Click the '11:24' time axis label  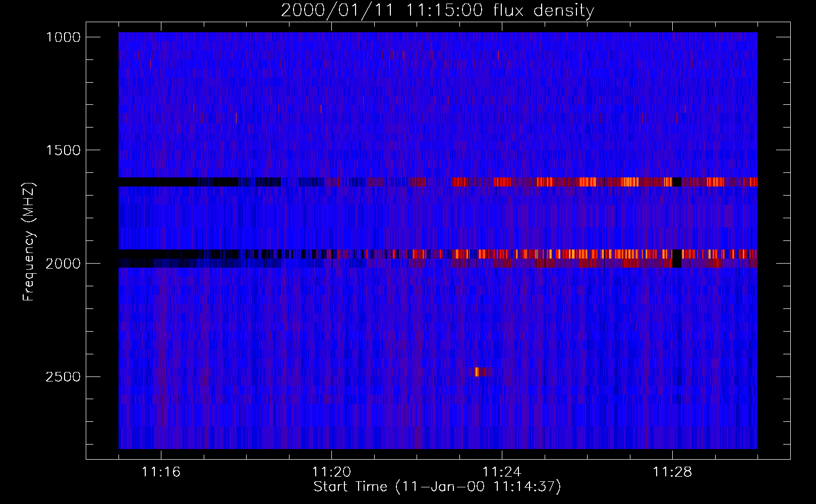[x=502, y=472]
